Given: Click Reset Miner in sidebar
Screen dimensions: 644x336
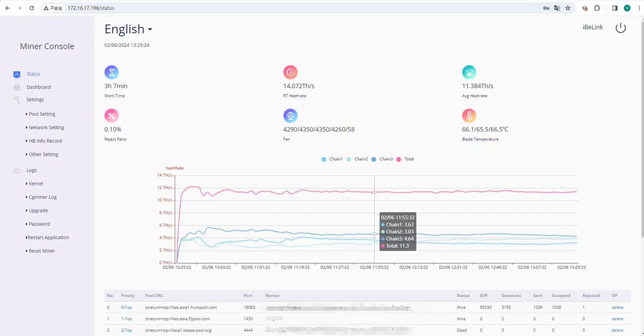Looking at the screenshot, I should coord(41,251).
